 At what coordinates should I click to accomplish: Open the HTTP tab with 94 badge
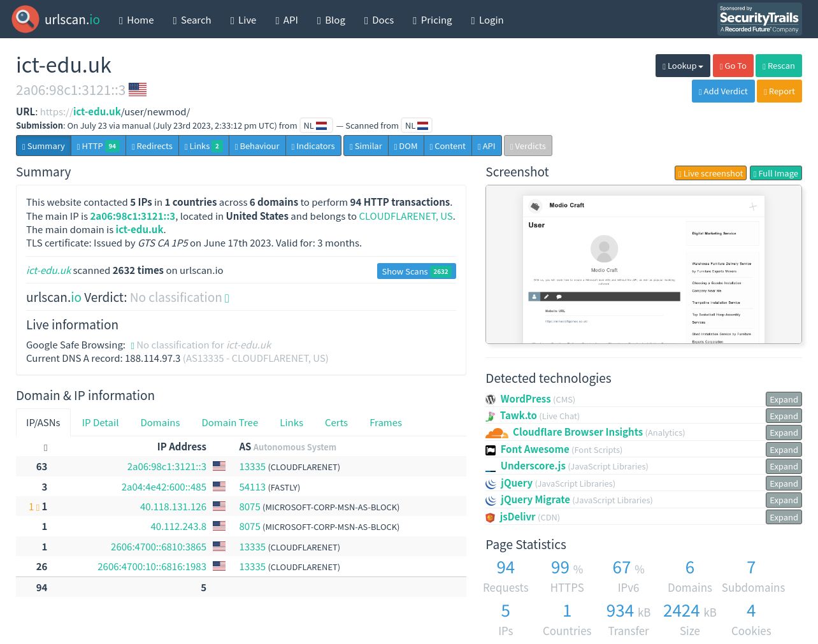(x=98, y=146)
